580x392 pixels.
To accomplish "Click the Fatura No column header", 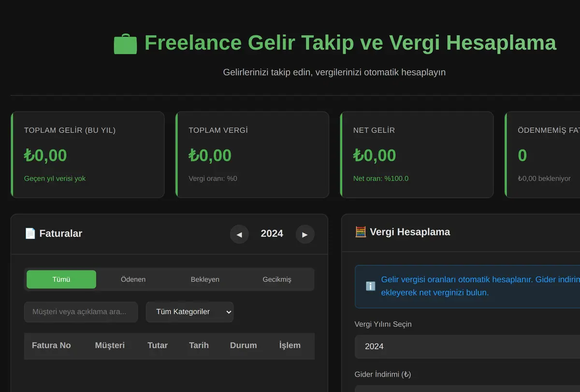I will coord(51,345).
